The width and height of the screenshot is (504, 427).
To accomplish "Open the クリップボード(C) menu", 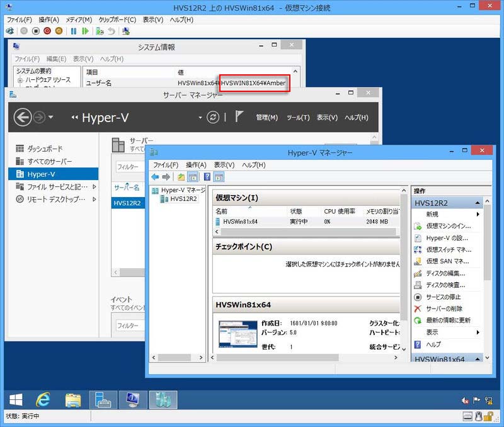I will (117, 20).
